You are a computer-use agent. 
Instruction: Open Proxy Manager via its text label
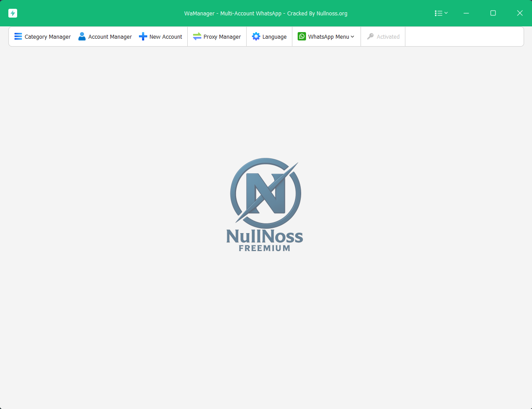point(222,37)
